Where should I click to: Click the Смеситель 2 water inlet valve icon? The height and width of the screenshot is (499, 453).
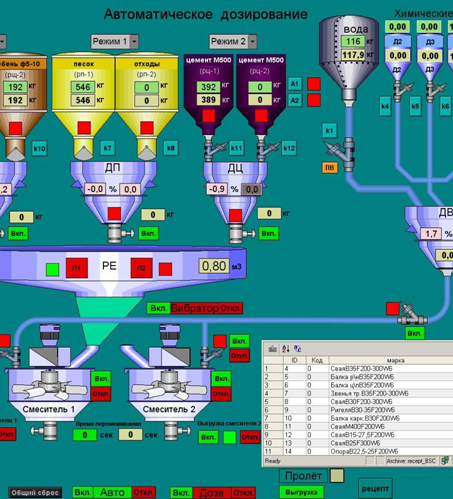tap(211, 357)
